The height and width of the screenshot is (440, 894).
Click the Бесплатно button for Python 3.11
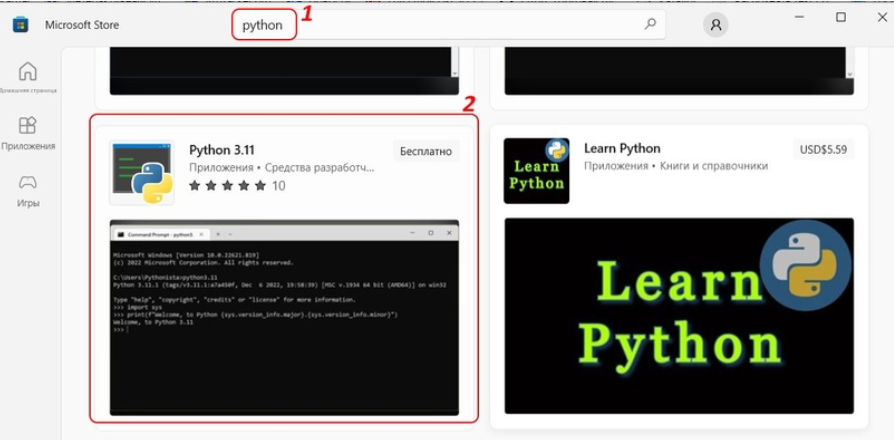pos(426,152)
